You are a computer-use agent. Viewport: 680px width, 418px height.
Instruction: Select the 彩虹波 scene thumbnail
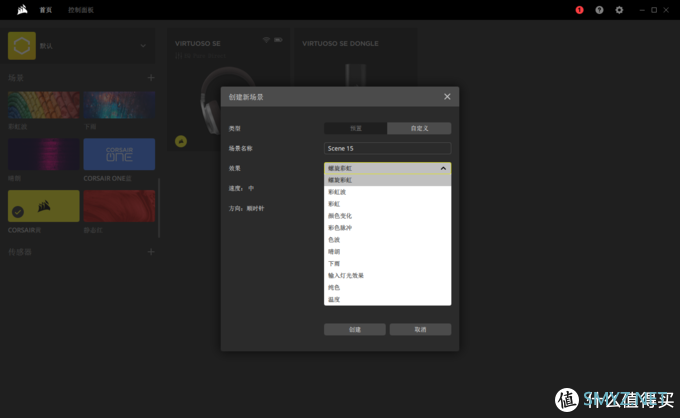coord(43,104)
